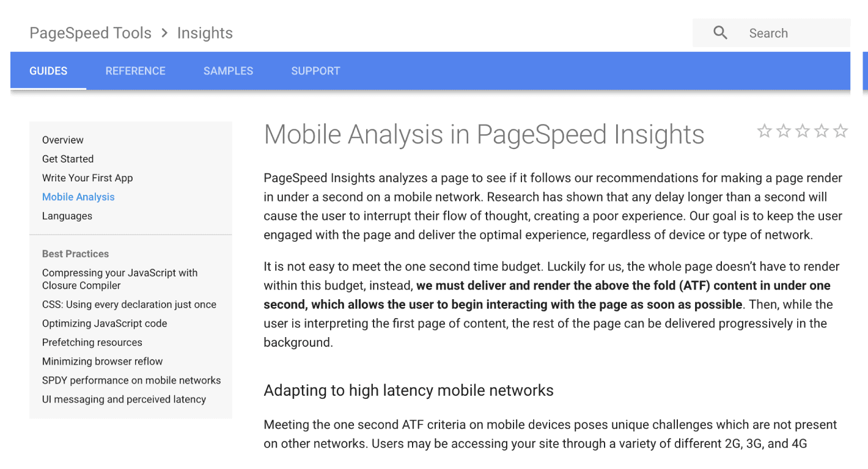
Task: Open Overview in the sidebar
Action: pos(63,140)
